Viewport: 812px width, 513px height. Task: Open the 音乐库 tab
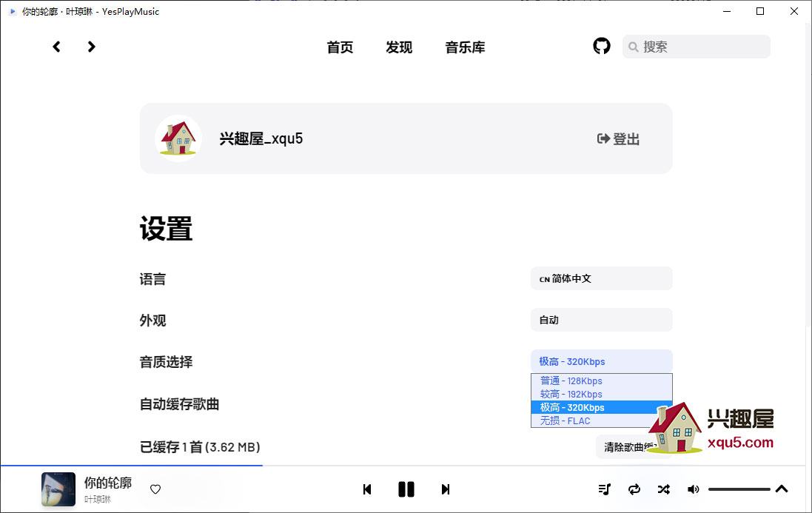click(x=465, y=47)
